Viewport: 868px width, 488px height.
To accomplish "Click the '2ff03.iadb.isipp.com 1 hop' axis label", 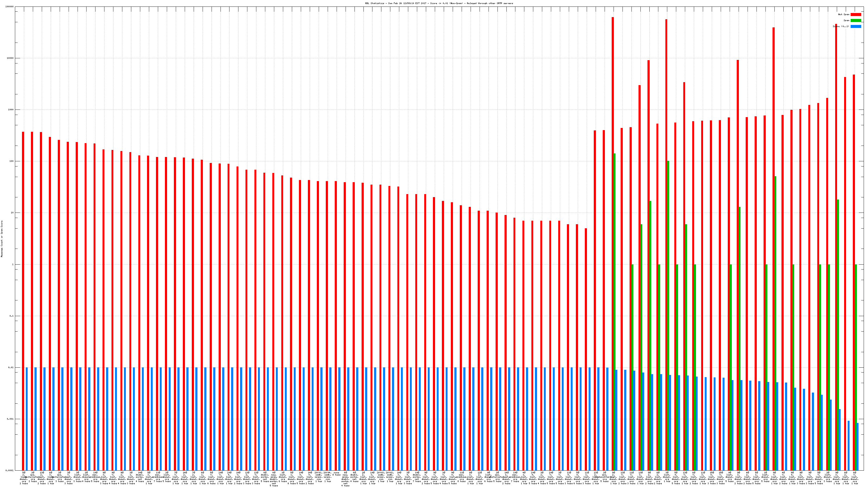I will click(381, 477).
